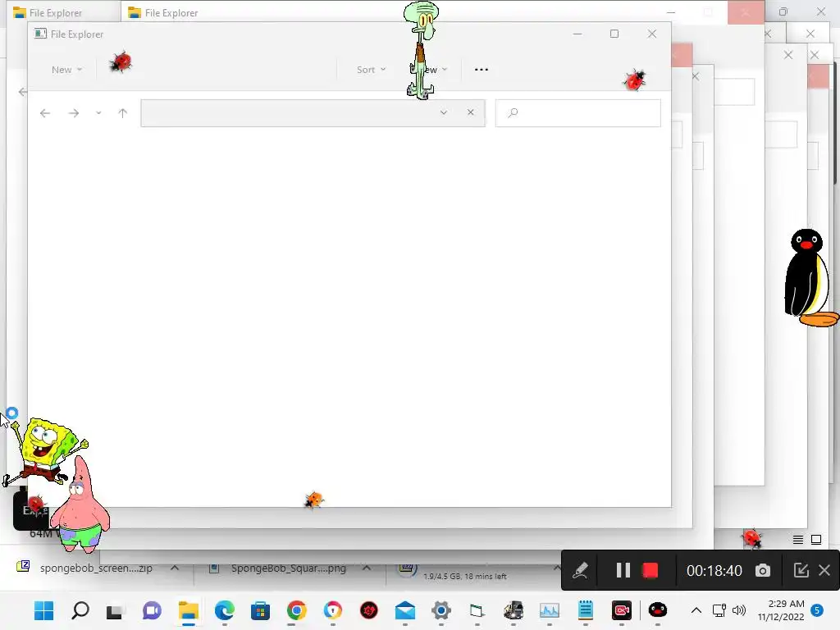Go back using the back arrow
The image size is (840, 630).
(x=45, y=113)
